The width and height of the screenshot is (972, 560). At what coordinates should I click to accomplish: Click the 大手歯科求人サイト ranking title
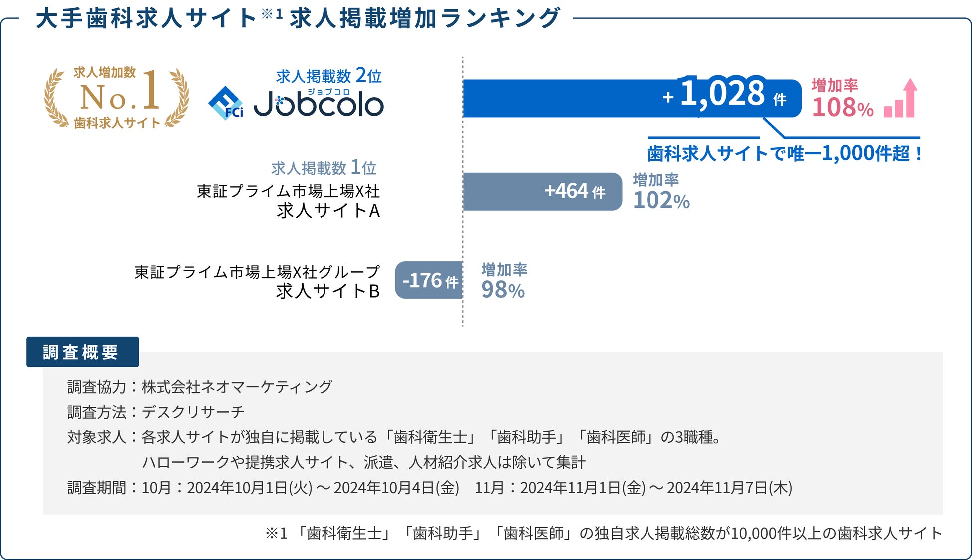298,19
